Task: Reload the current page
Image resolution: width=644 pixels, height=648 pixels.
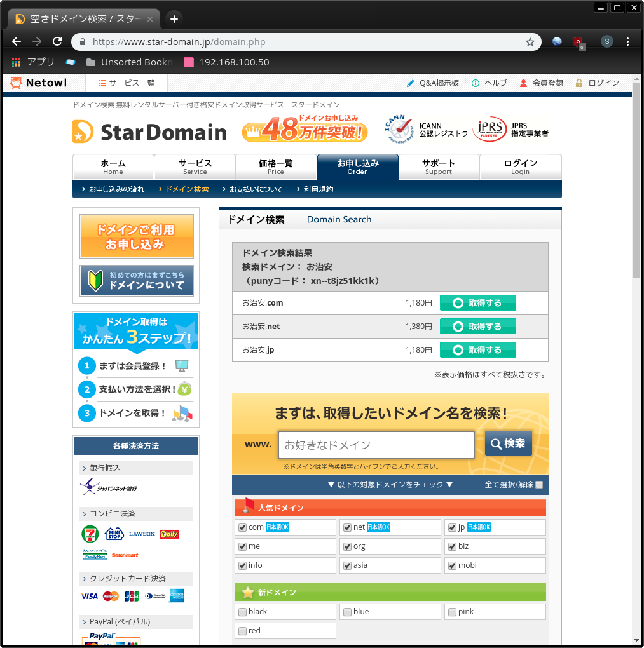Action: click(x=57, y=41)
